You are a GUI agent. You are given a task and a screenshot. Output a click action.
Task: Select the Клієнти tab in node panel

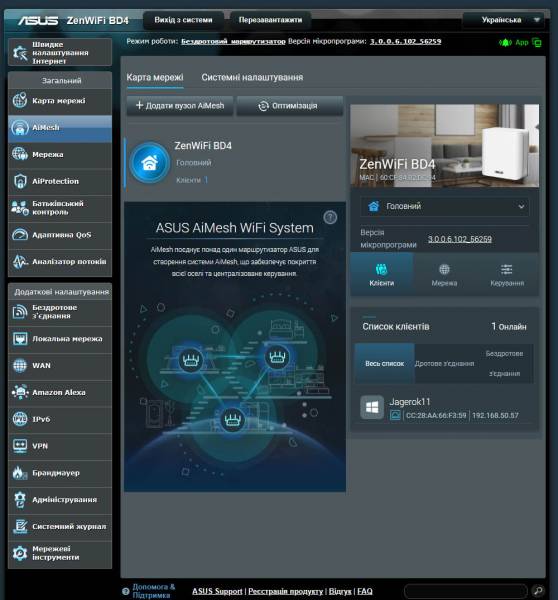(382, 274)
